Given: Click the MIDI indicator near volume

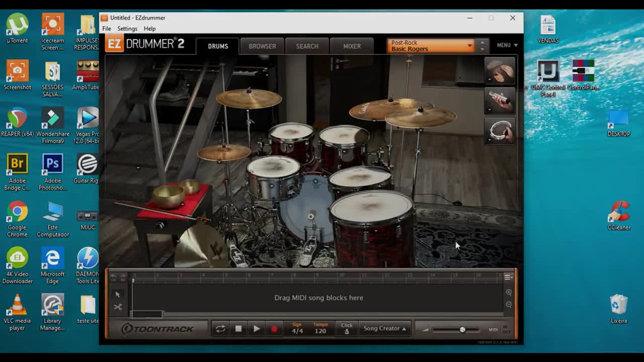Looking at the screenshot, I should tap(493, 330).
